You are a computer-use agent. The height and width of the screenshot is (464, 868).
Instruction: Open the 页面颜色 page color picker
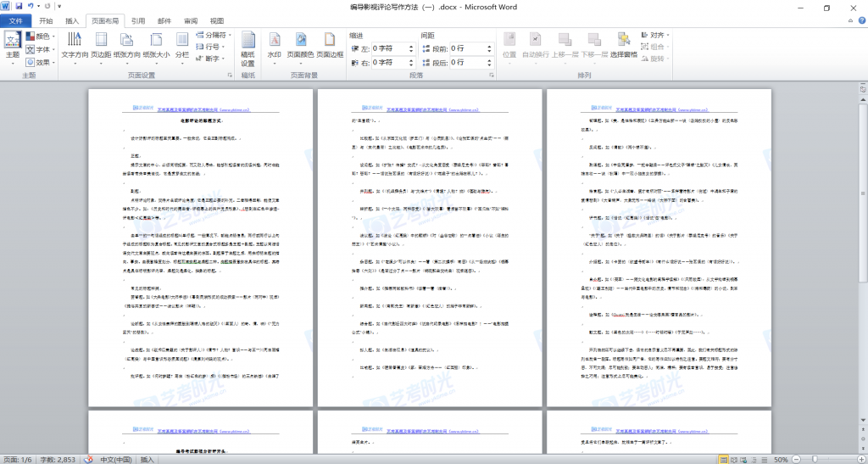tap(300, 46)
